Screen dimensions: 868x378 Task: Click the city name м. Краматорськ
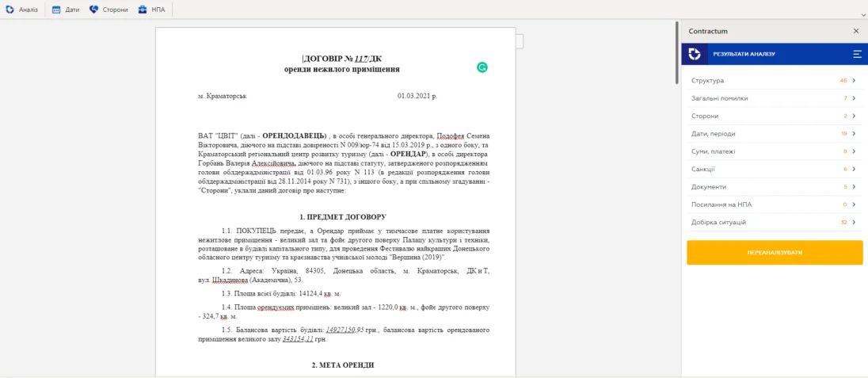pyautogui.click(x=223, y=96)
